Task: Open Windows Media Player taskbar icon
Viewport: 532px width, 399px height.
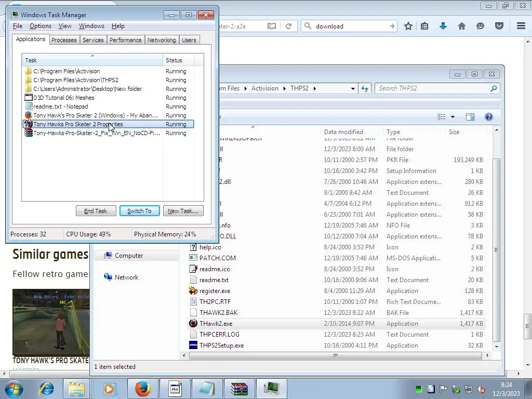Action: (109, 389)
